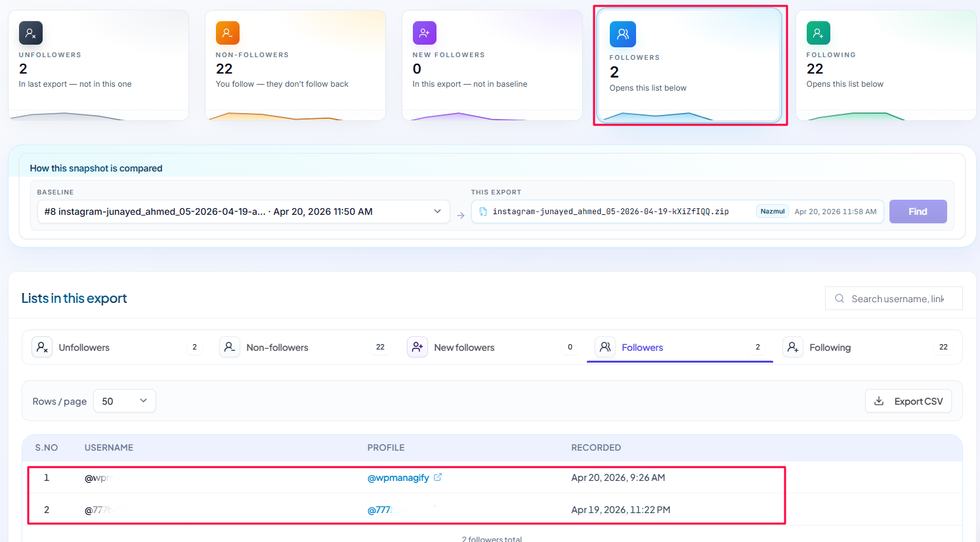980x542 pixels.
Task: Click the blue Followers card icon
Action: pyautogui.click(x=623, y=34)
